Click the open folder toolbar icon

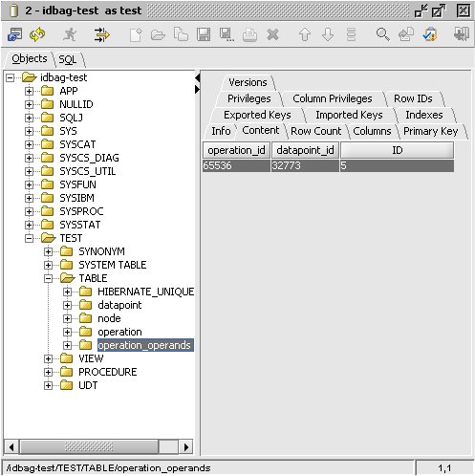[158, 34]
